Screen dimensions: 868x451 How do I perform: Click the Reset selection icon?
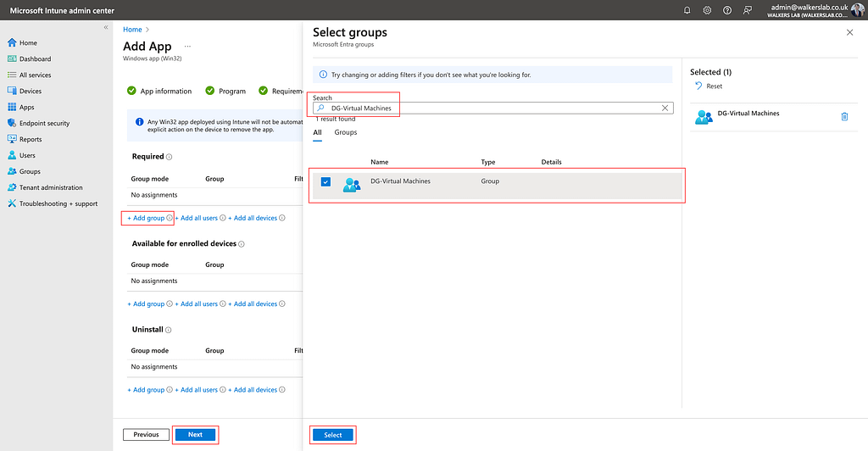(698, 86)
